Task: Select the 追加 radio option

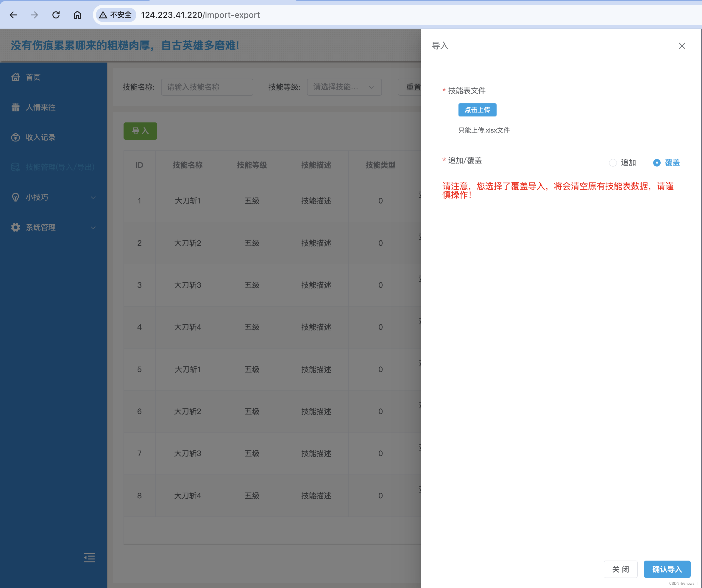Action: 613,163
